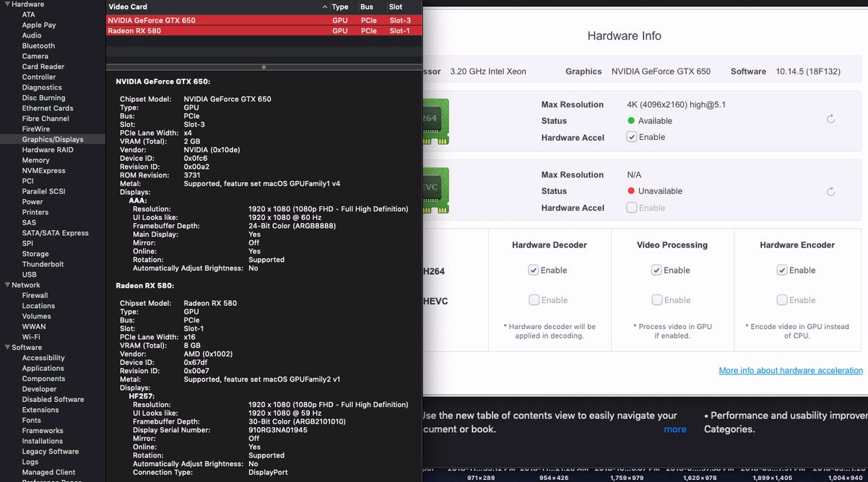Refresh the HEVC status with reload icon

pos(831,191)
